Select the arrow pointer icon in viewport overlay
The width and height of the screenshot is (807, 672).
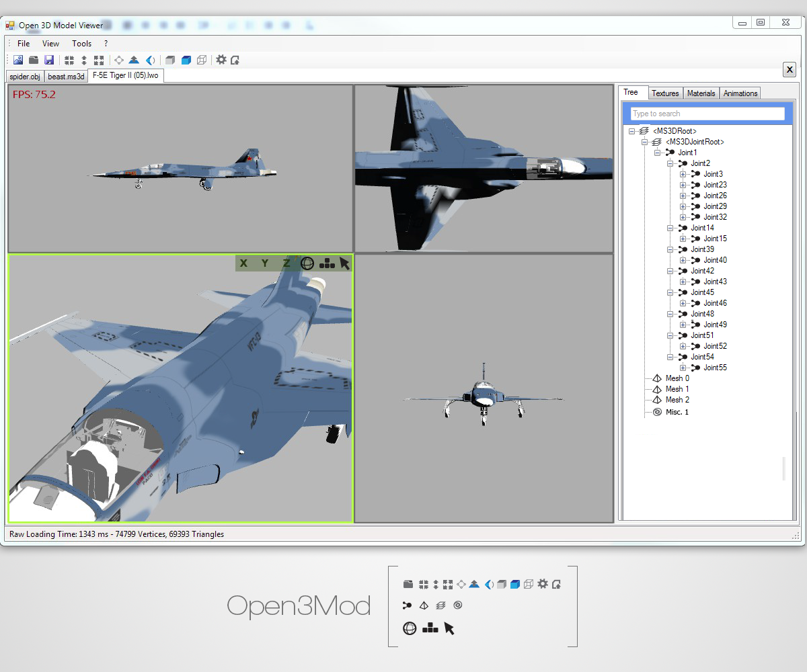[344, 263]
